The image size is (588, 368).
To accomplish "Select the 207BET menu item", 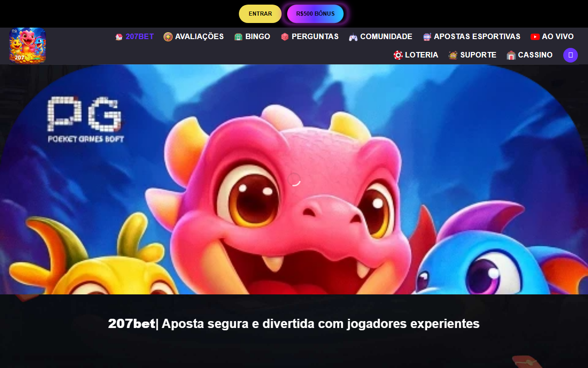I will tap(140, 37).
